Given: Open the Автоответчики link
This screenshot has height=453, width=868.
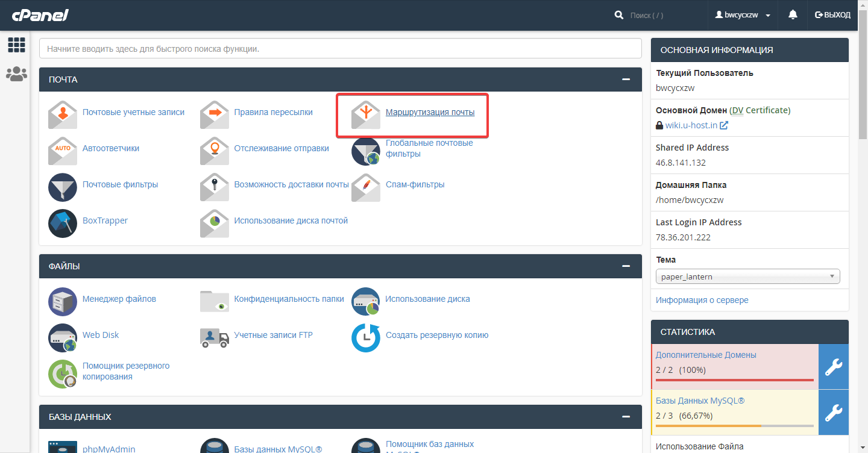Looking at the screenshot, I should tap(111, 148).
